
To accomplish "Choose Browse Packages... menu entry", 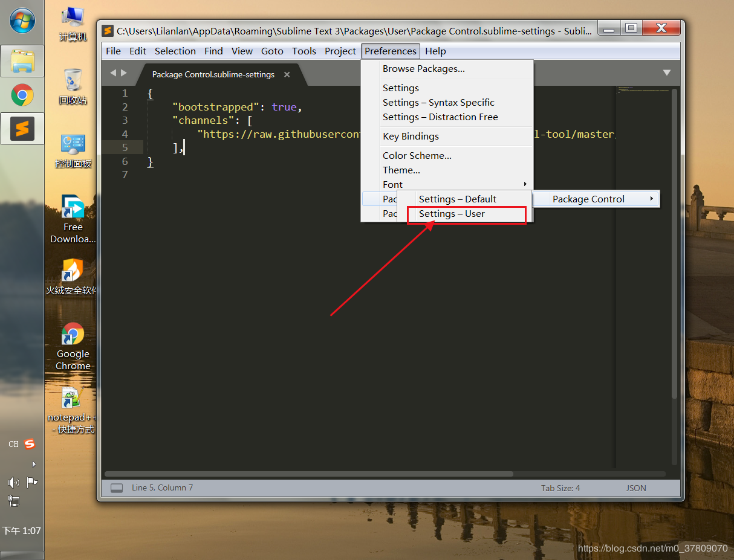I will click(x=447, y=69).
